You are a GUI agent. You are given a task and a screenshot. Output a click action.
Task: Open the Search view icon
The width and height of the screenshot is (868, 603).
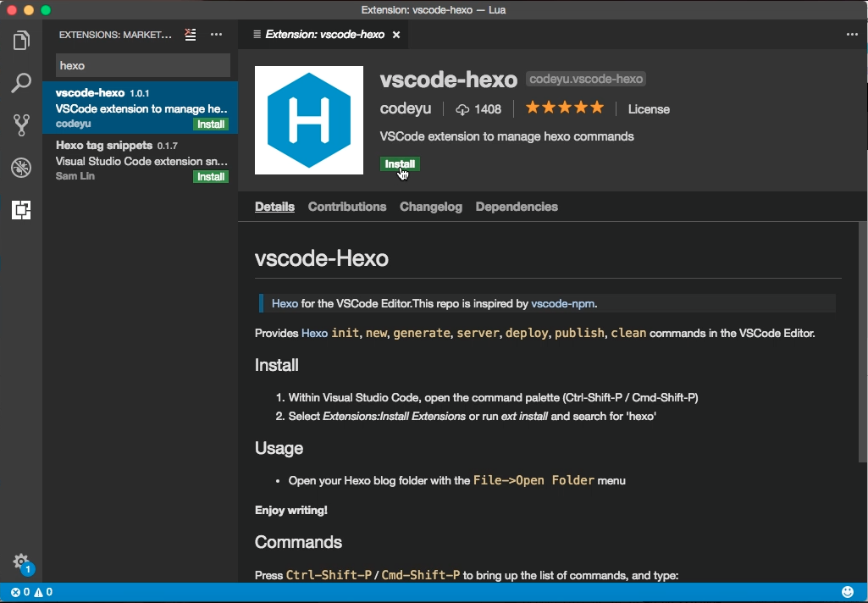coord(21,83)
